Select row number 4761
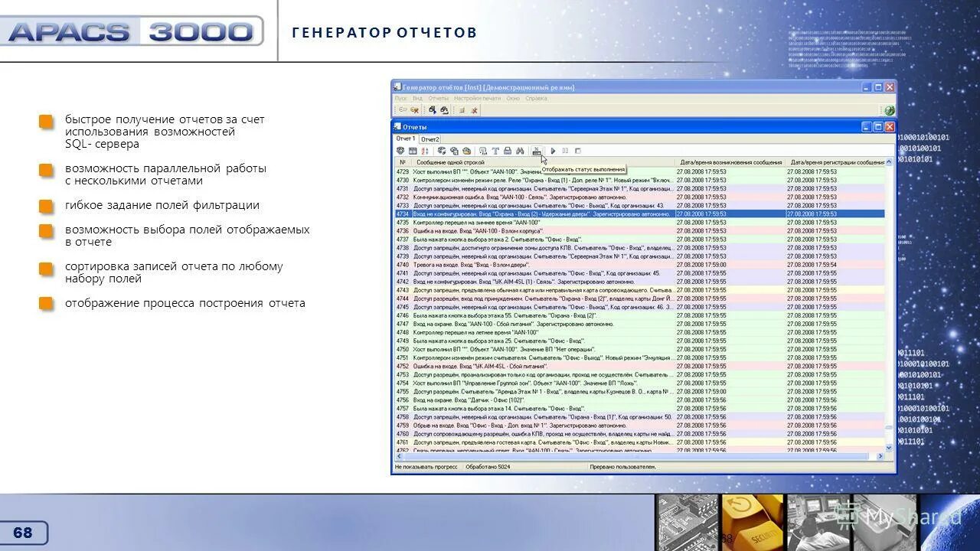The width and height of the screenshot is (980, 551). (639, 442)
